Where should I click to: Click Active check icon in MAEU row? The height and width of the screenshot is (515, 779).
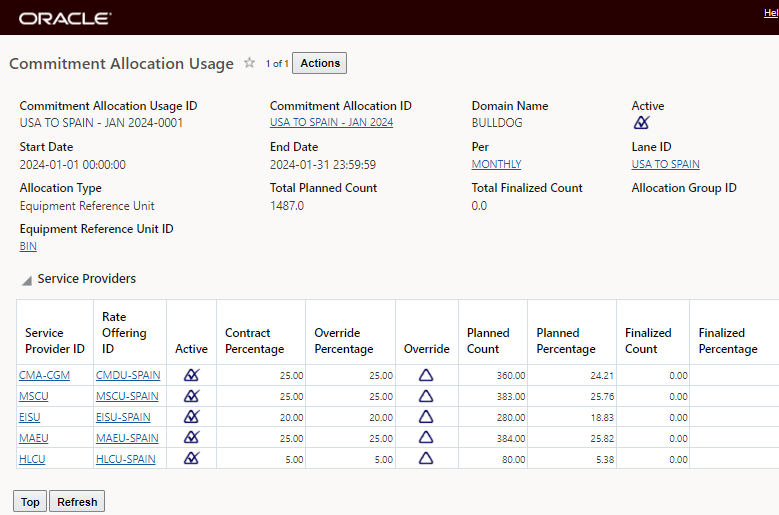(192, 437)
